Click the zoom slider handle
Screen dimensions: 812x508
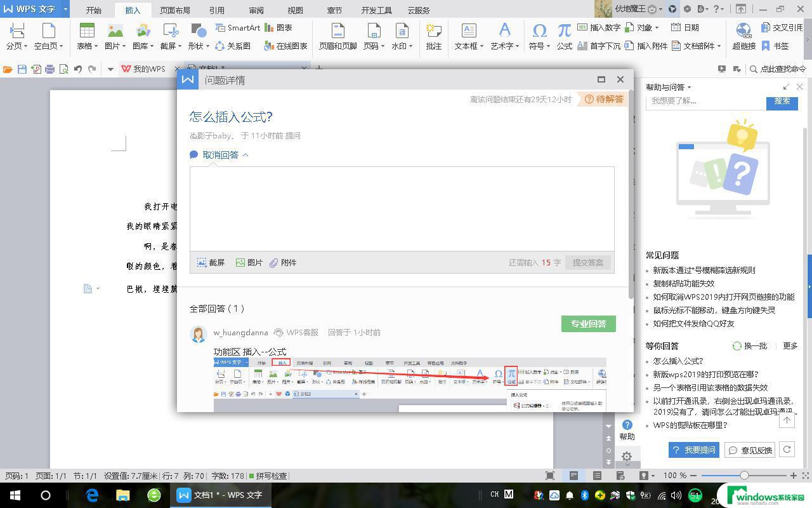(x=744, y=475)
